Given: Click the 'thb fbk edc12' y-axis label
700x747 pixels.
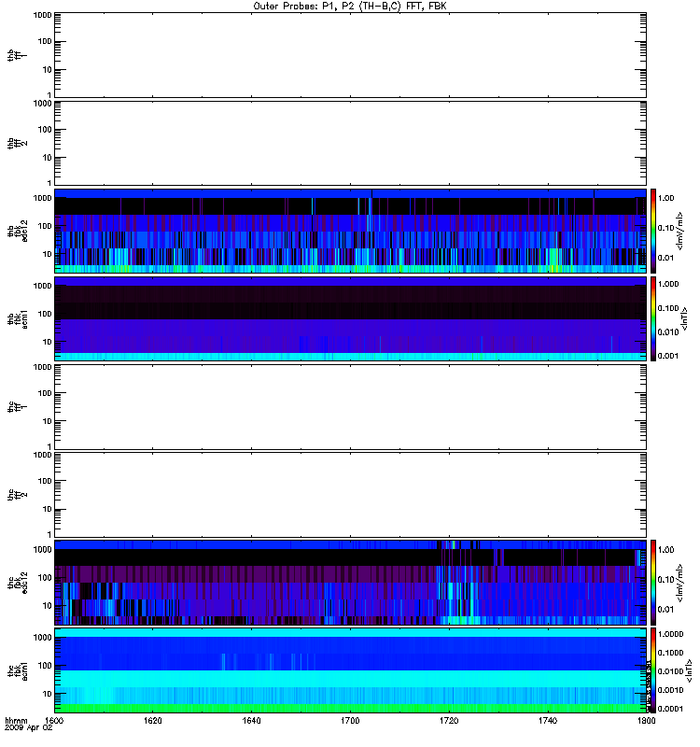Looking at the screenshot, I should (x=18, y=231).
